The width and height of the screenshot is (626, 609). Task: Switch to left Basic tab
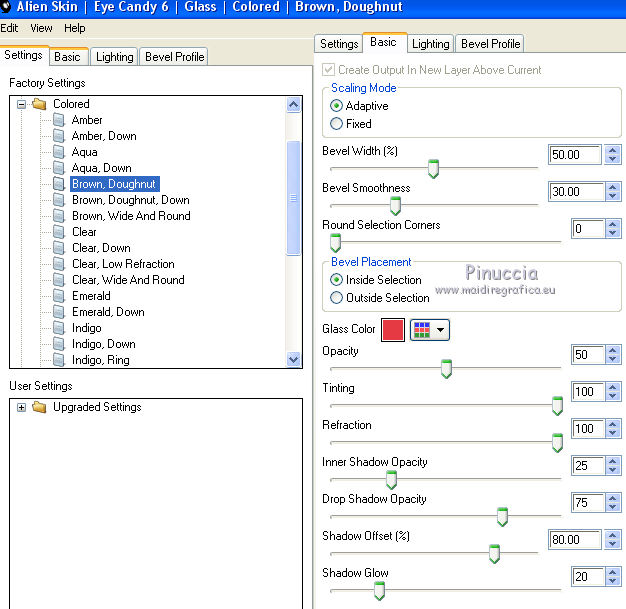pos(67,57)
